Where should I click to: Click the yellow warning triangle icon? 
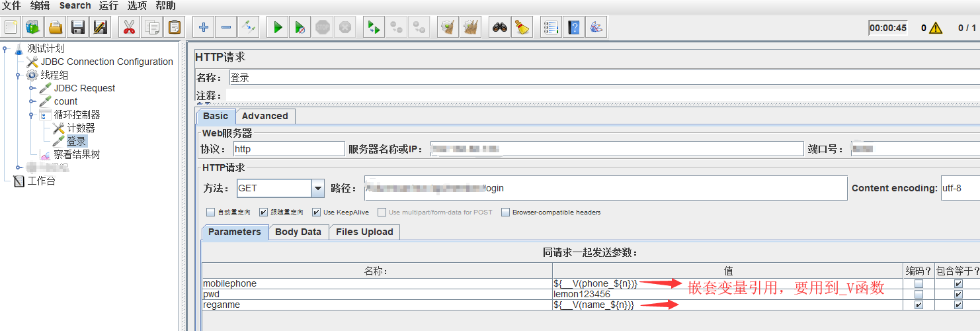point(935,28)
